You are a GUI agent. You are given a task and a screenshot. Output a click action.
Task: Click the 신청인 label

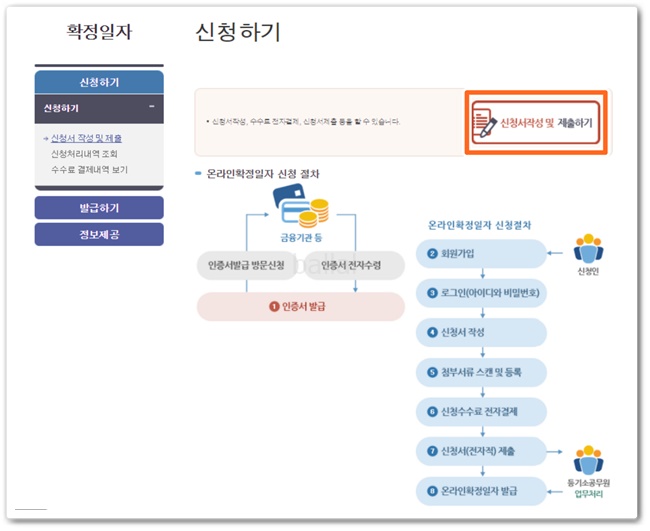click(x=588, y=272)
